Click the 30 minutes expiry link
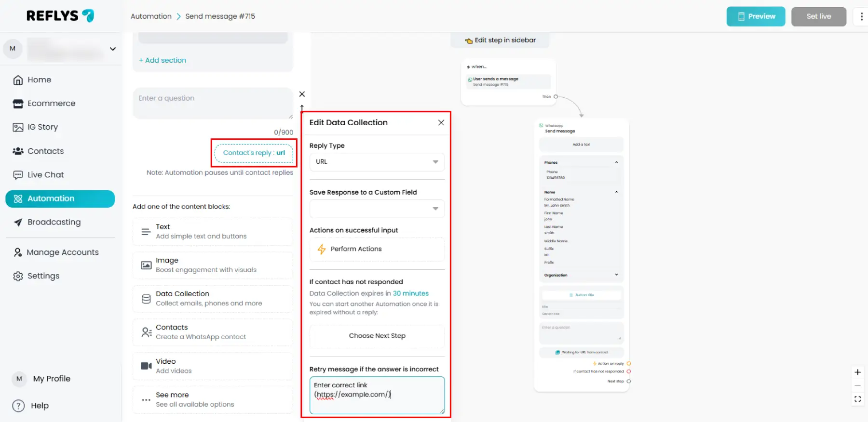Image resolution: width=868 pixels, height=422 pixels. tap(410, 293)
